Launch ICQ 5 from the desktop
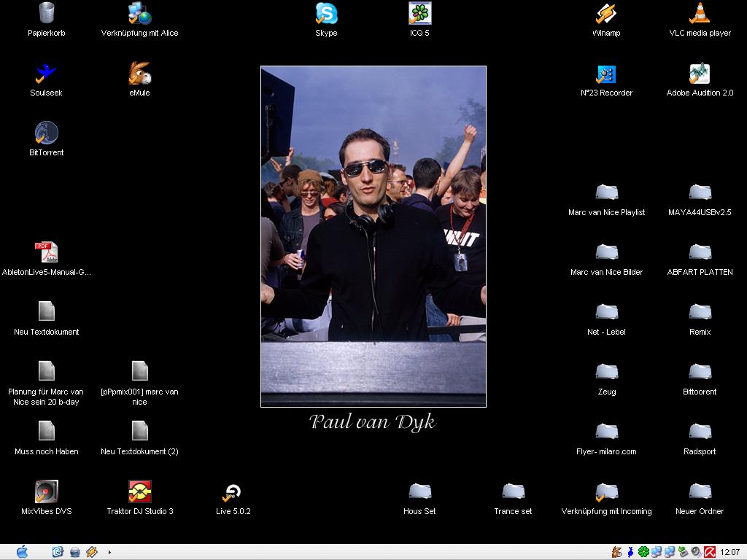The image size is (747, 560). coord(419,14)
